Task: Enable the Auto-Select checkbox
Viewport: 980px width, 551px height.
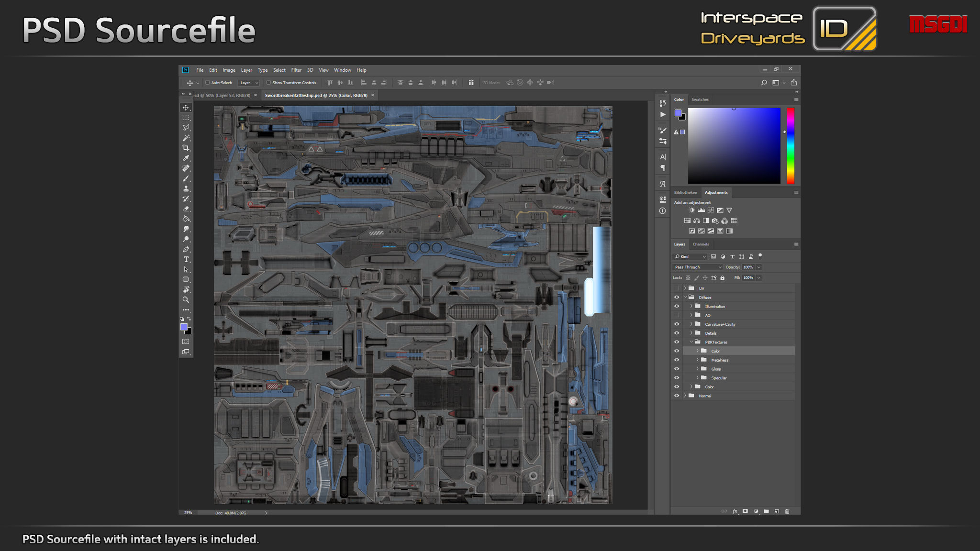Action: 208,83
